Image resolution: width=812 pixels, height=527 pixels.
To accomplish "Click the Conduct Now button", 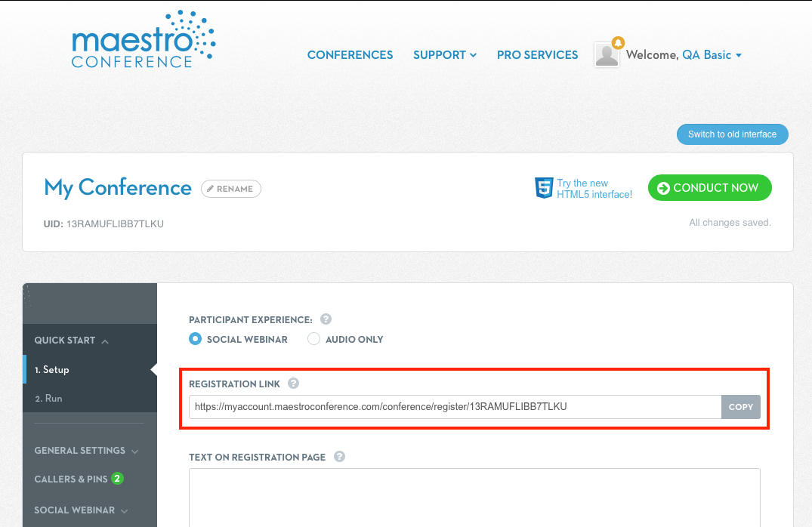I will 709,187.
